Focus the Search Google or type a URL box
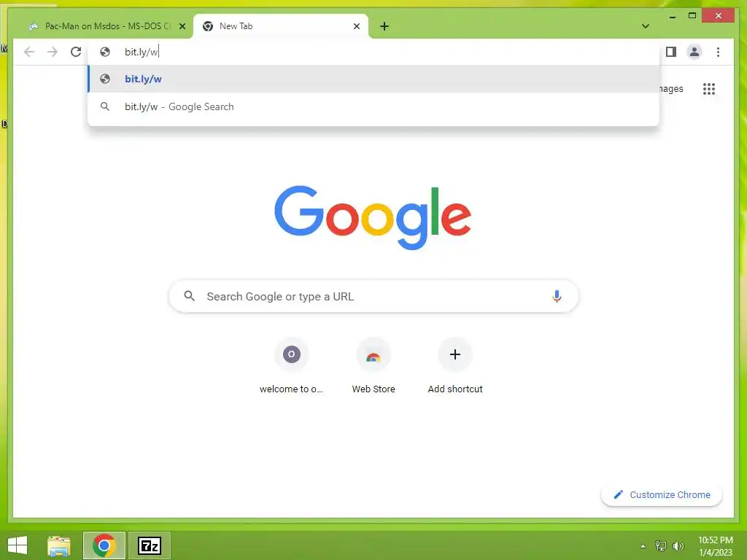 (x=374, y=296)
